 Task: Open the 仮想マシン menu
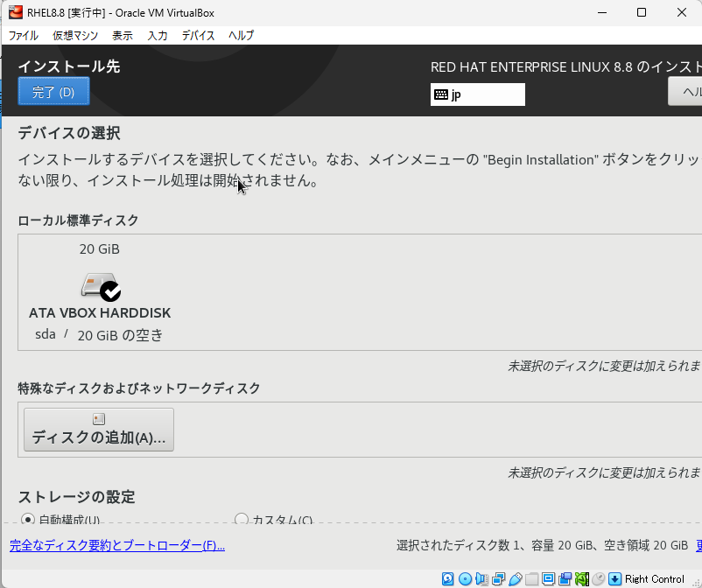coord(75,35)
